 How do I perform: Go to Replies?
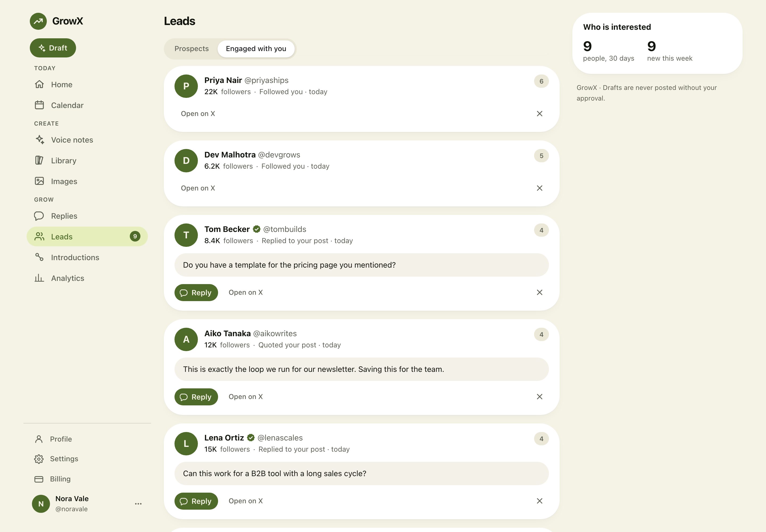tap(87, 216)
